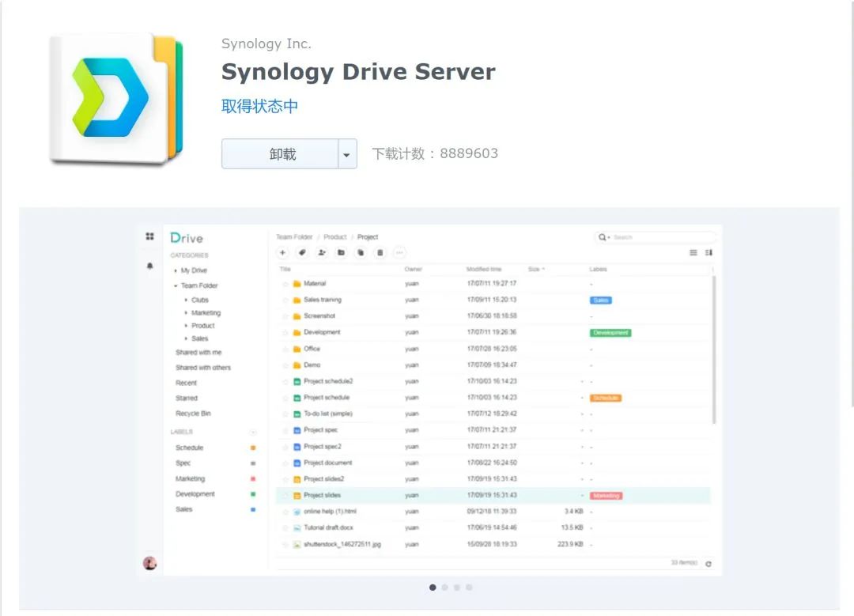Image resolution: width=854 pixels, height=616 pixels.
Task: Click the Project spec document icon
Action: pyautogui.click(x=297, y=430)
